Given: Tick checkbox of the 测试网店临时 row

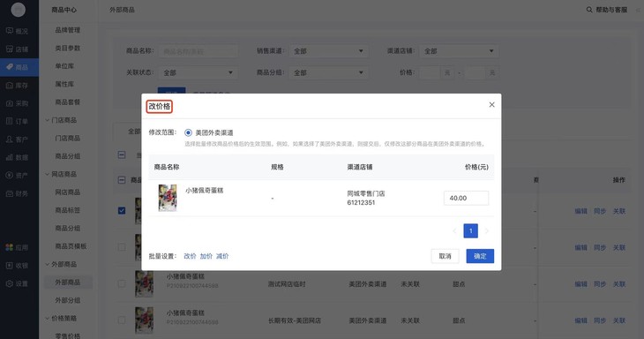Looking at the screenshot, I should pyautogui.click(x=122, y=283).
